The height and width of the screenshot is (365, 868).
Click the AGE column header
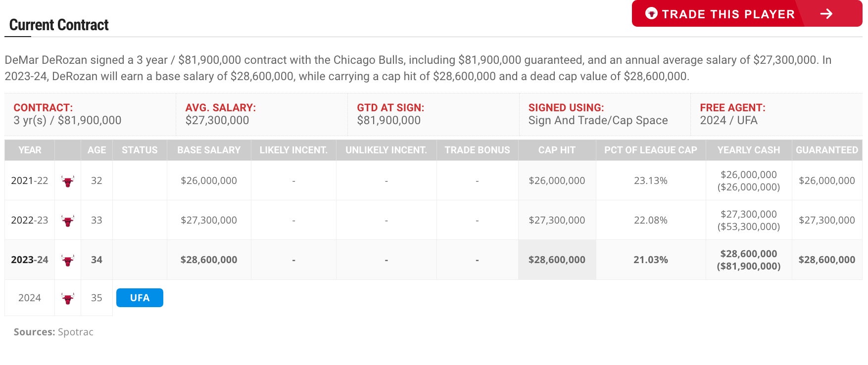coord(96,150)
